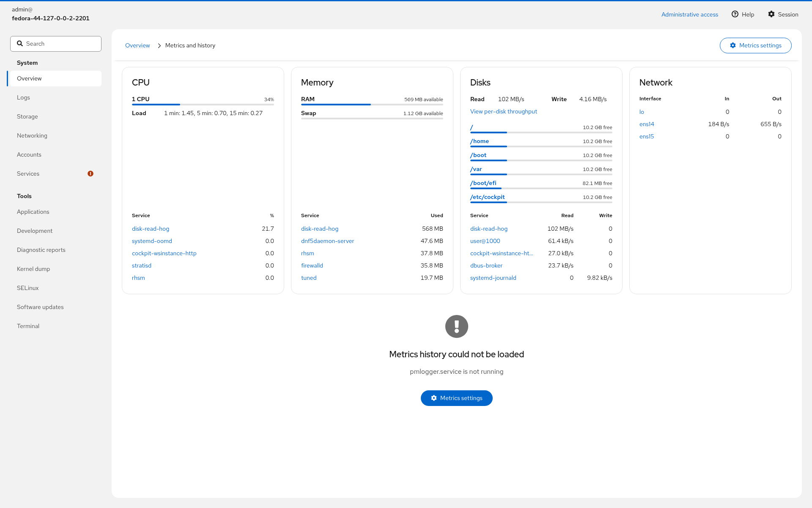Screen dimensions: 812x508
Task: Open top-right Metrics settings button
Action: [755, 45]
